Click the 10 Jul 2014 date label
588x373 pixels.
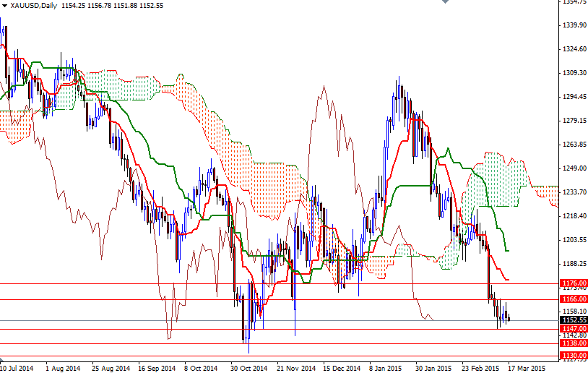(x=17, y=367)
